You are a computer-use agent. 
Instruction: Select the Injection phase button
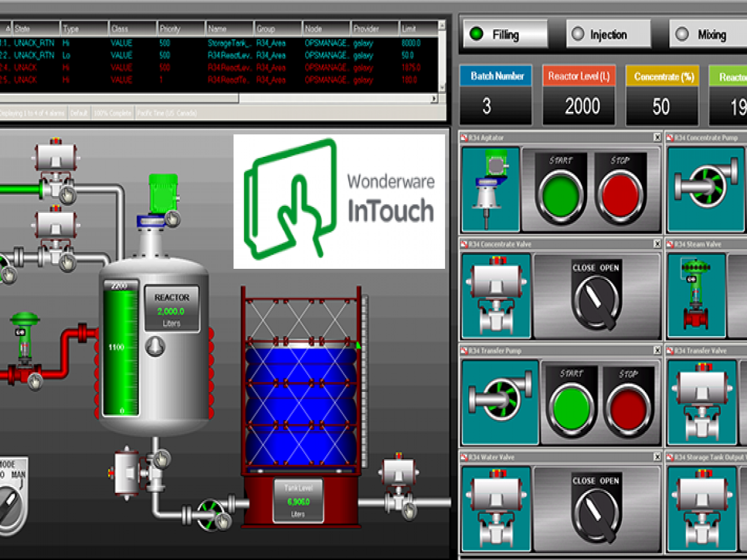coord(608,34)
